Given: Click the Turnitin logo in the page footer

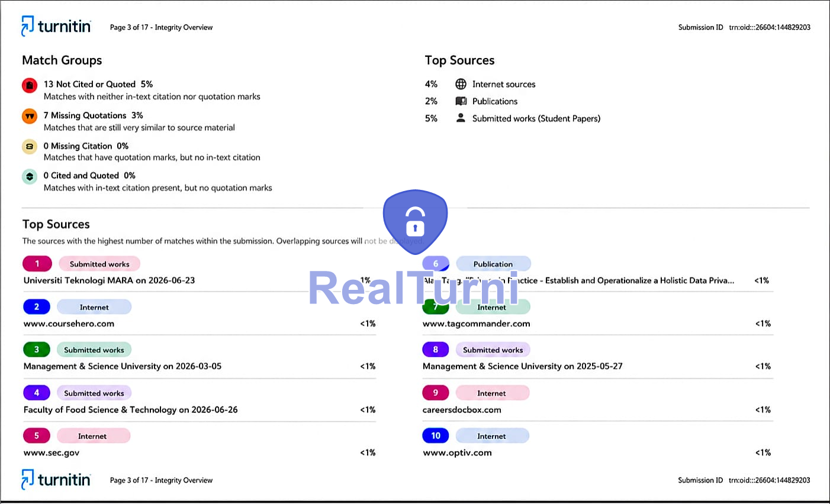Looking at the screenshot, I should click(56, 479).
